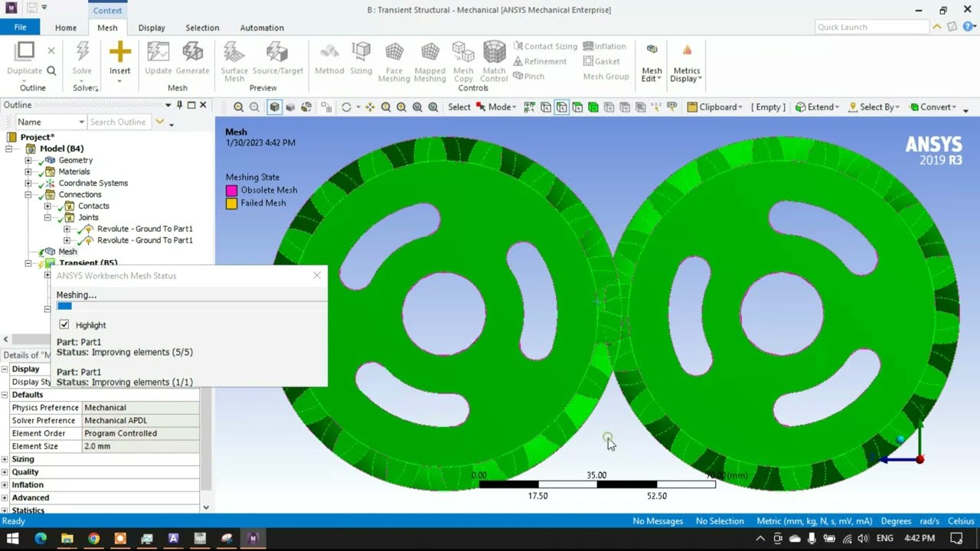Switch to the Display ribbon tab
The image size is (980, 551).
tap(152, 28)
